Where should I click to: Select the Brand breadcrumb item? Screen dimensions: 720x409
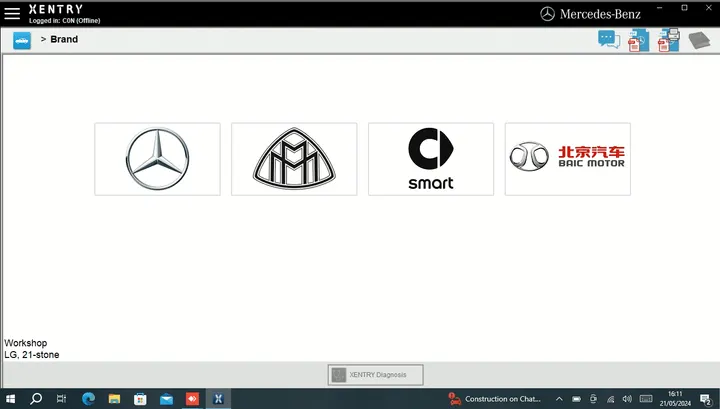64,39
